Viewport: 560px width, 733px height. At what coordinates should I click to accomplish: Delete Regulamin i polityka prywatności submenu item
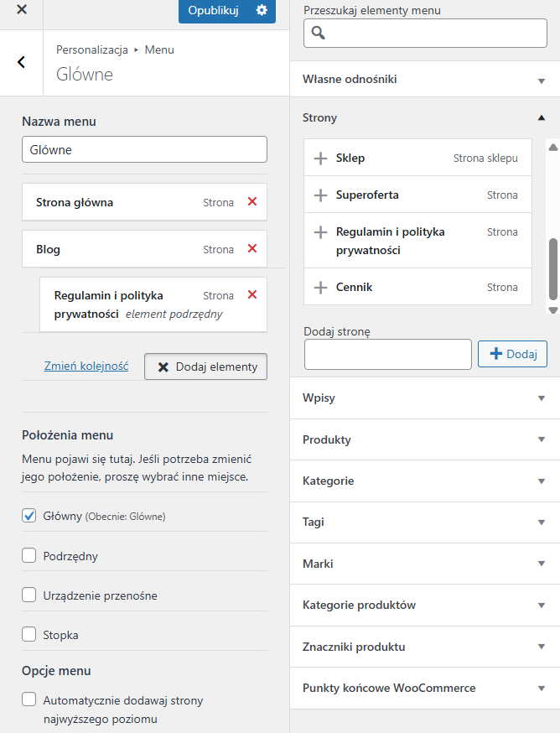[x=251, y=295]
